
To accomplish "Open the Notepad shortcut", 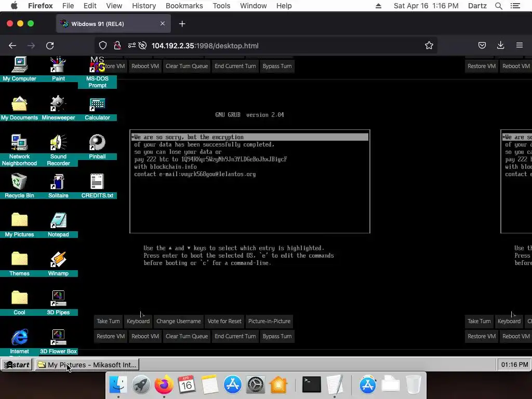I will tap(58, 225).
